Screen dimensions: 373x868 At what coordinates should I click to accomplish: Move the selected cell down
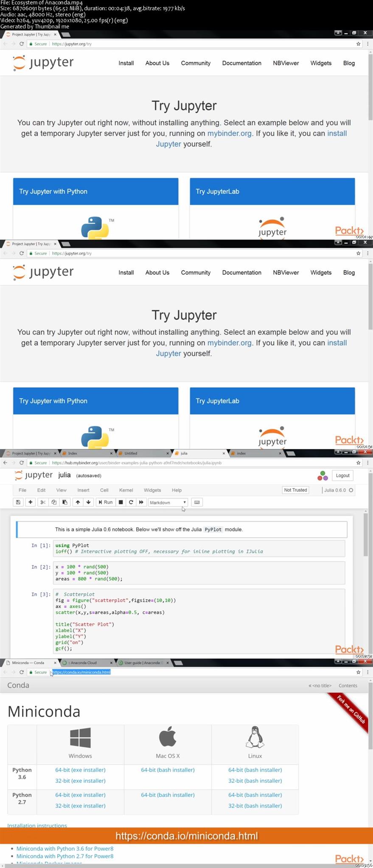click(x=88, y=502)
